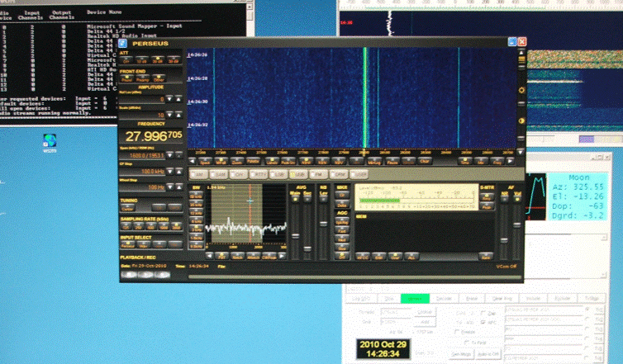Toggle the Time label button
This screenshot has width=623, height=364.
click(x=464, y=161)
